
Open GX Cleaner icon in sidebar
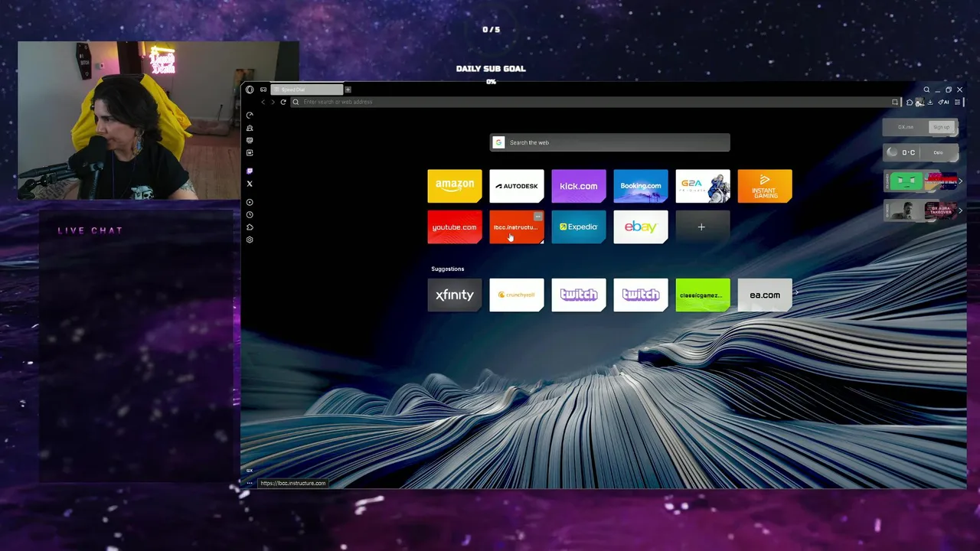coord(250,128)
